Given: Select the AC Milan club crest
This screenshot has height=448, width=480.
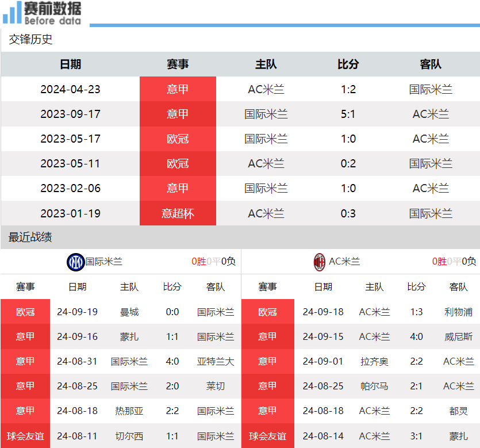Looking at the screenshot, I should click(x=318, y=262).
